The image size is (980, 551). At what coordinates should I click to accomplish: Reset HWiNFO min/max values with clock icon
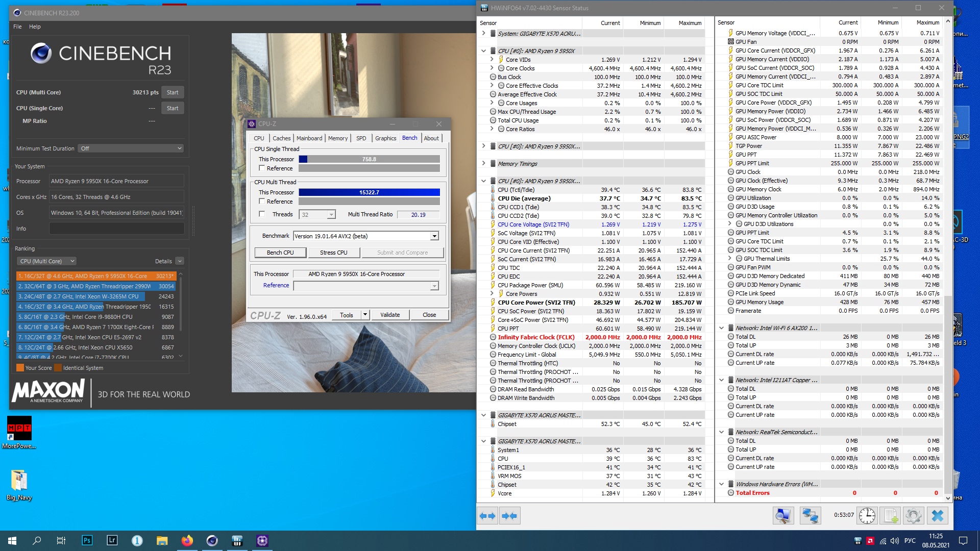(867, 516)
